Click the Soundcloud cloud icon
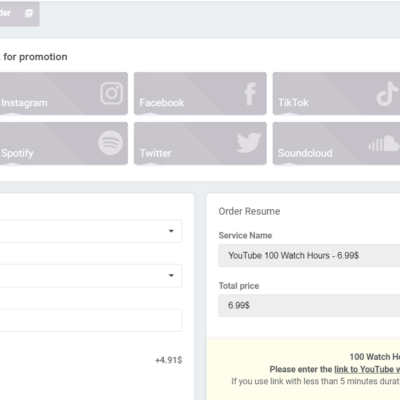 384,143
